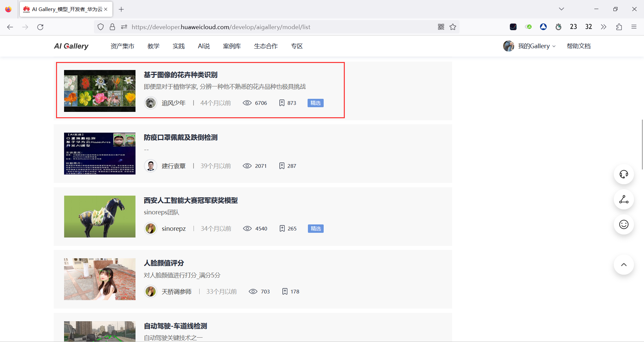Screen dimensions: 644x342
Task: Select 案例库 in the navigation menu
Action: point(231,46)
